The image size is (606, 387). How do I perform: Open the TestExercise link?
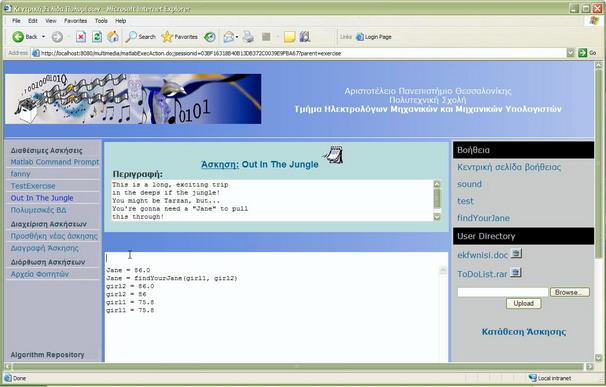pyautogui.click(x=33, y=186)
